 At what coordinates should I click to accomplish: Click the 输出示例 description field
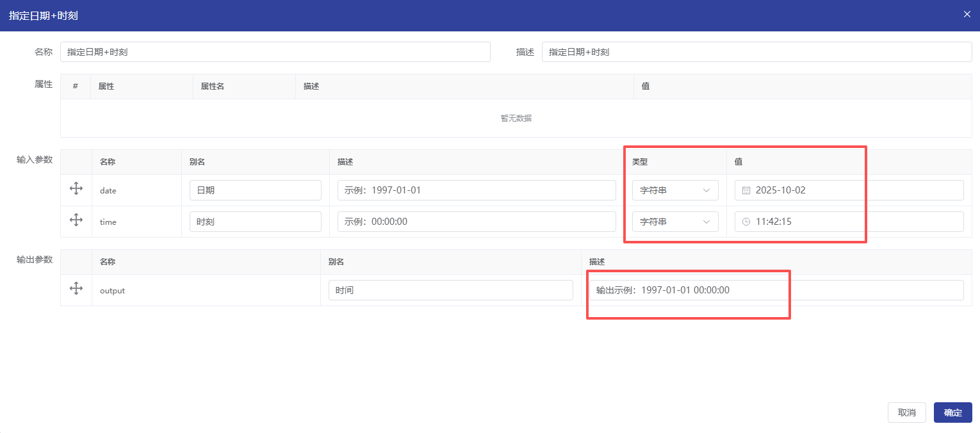775,290
